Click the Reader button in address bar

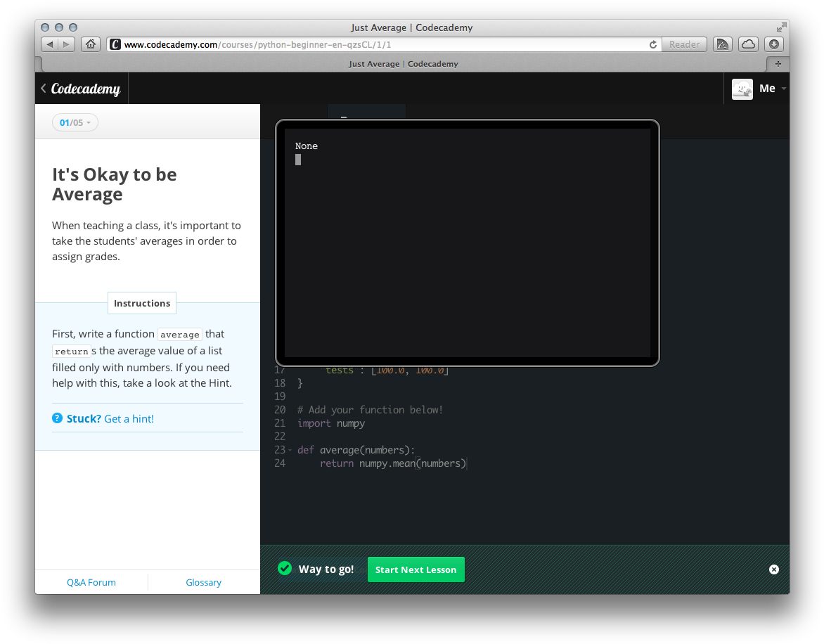coord(684,45)
